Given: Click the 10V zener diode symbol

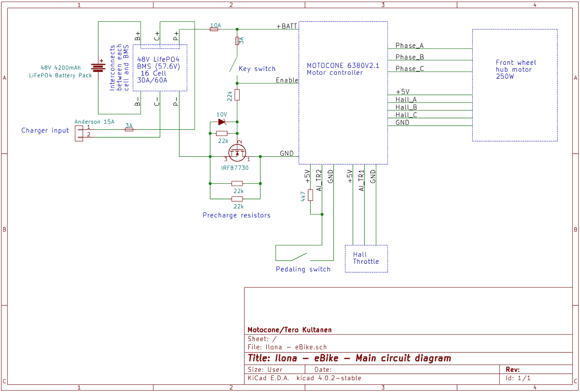Looking at the screenshot, I should 222,122.
